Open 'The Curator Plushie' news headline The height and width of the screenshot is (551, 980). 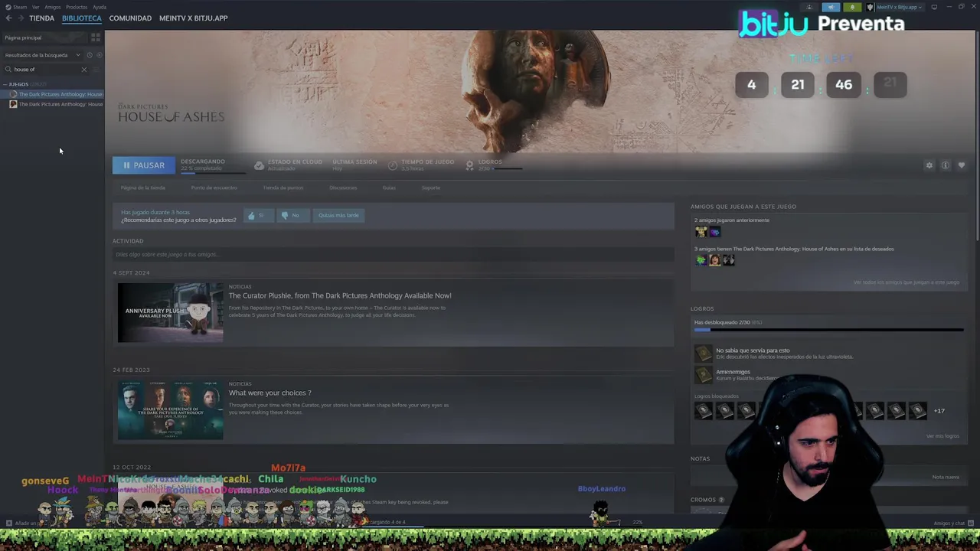pyautogui.click(x=340, y=295)
